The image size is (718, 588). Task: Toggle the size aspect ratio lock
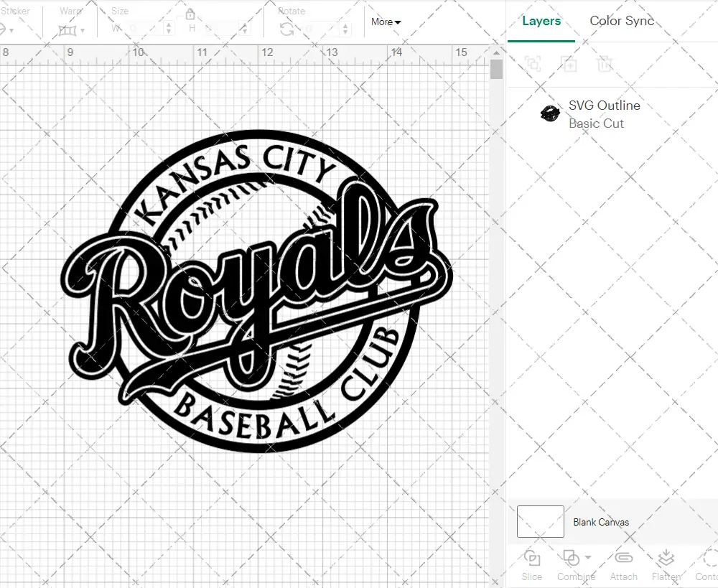point(190,14)
